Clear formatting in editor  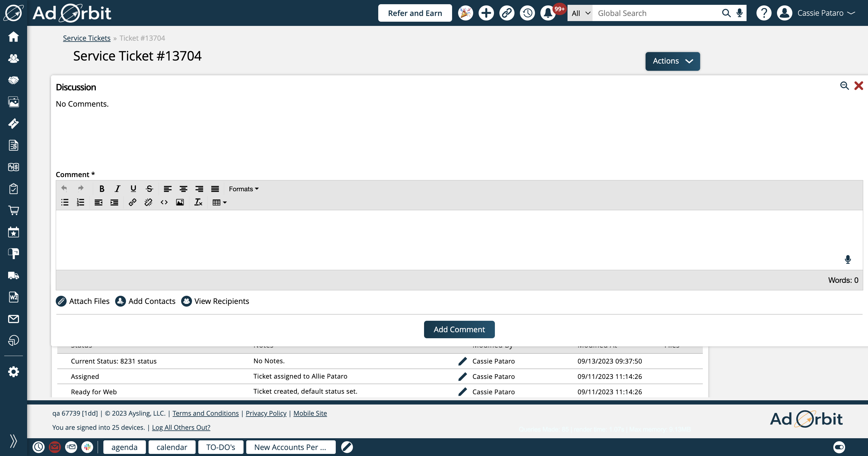199,202
